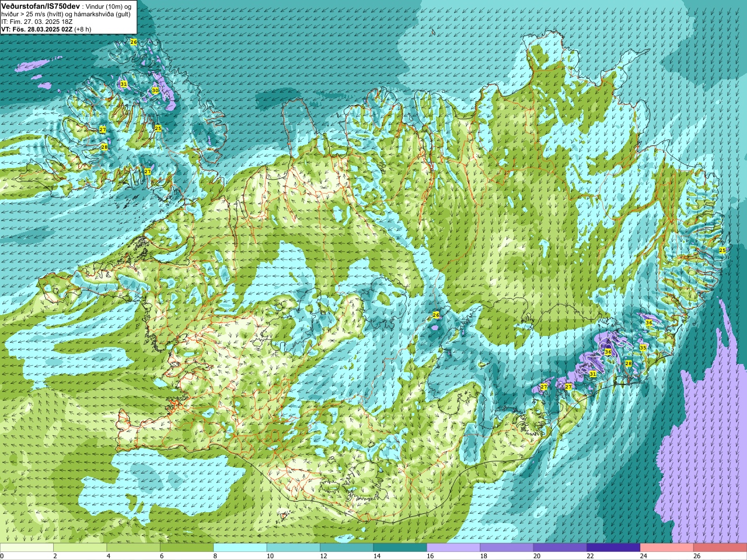Click the light pink 24–26 legend swatch
Viewport: 747px width, 560px height.
pos(667,548)
